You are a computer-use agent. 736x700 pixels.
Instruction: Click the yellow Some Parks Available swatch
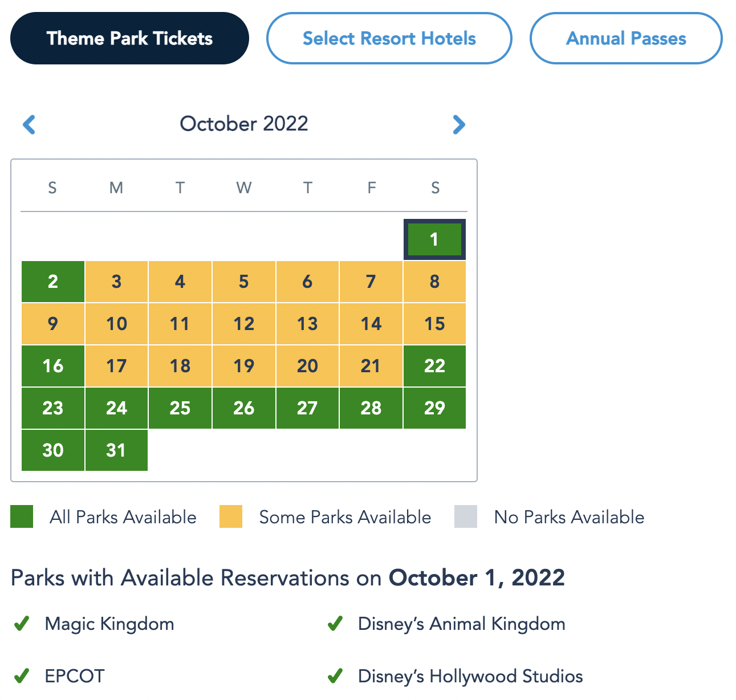coord(231,516)
